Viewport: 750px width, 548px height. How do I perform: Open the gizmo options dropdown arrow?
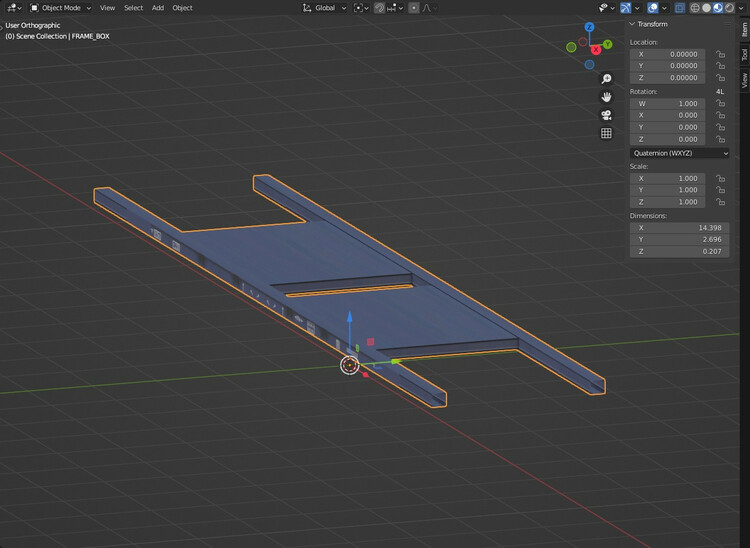[637, 8]
